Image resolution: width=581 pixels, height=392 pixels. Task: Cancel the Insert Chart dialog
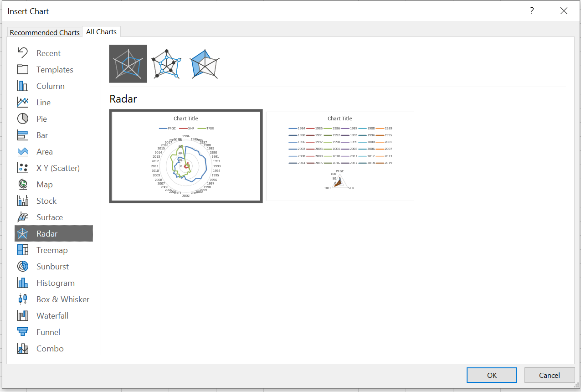(549, 375)
